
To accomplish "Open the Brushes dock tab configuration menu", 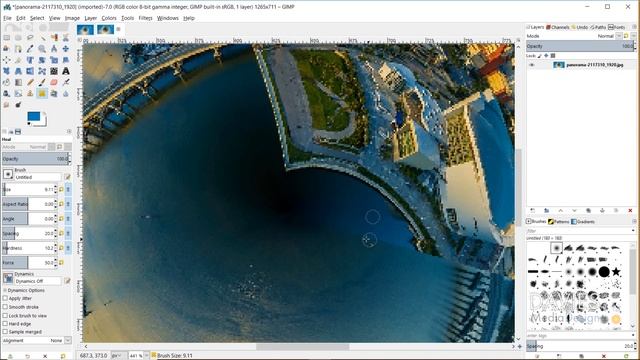I will (x=634, y=221).
